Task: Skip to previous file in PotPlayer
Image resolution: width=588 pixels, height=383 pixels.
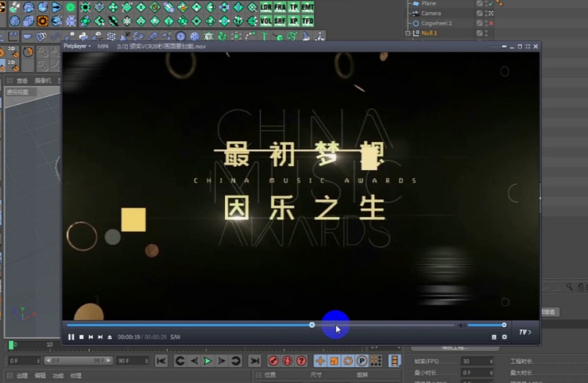Action: (x=90, y=337)
